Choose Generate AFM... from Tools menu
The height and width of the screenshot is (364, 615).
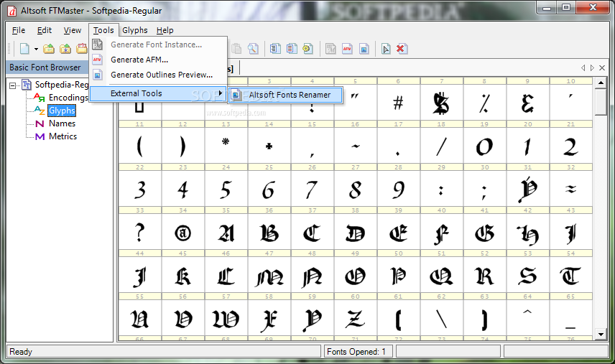click(159, 60)
